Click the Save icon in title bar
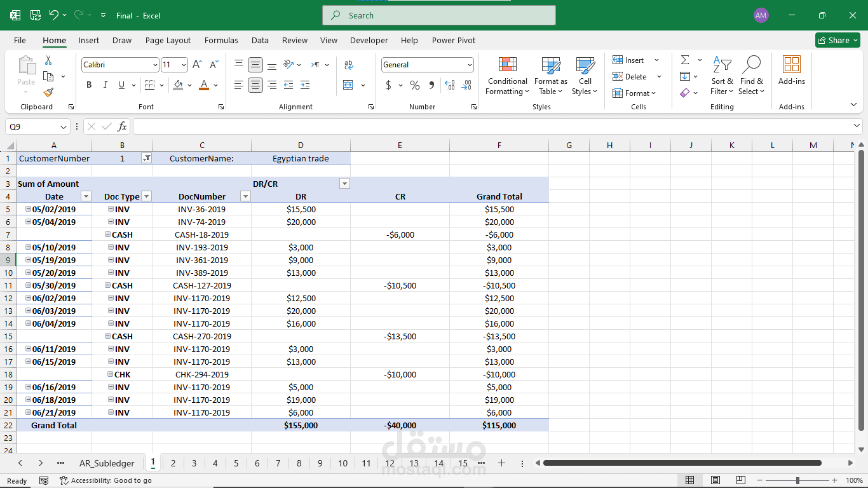Screen dimensions: 868x488 click(x=36, y=15)
